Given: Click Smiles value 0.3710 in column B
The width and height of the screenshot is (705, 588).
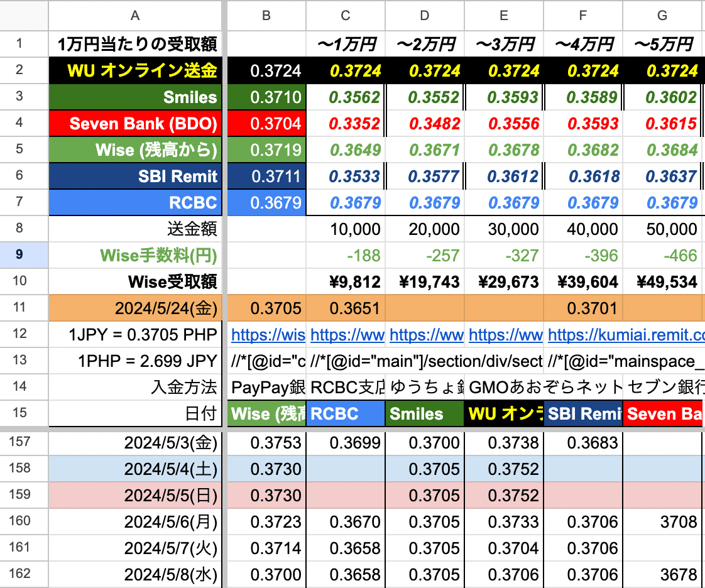Looking at the screenshot, I should coord(266,97).
